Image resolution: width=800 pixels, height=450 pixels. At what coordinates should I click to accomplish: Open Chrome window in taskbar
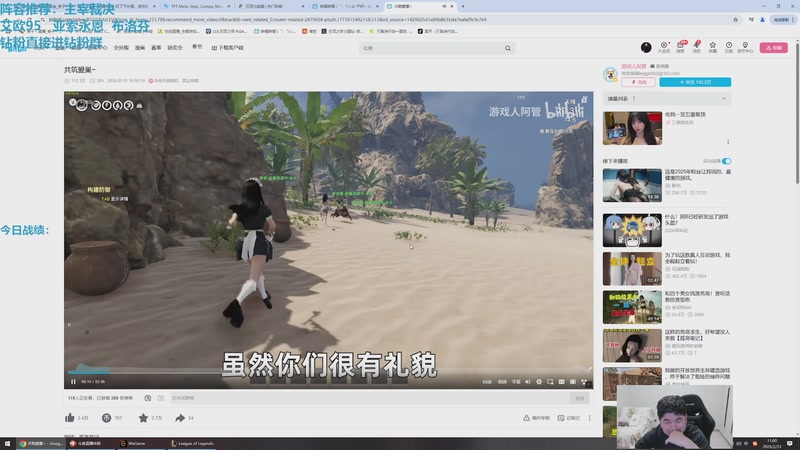(x=41, y=443)
